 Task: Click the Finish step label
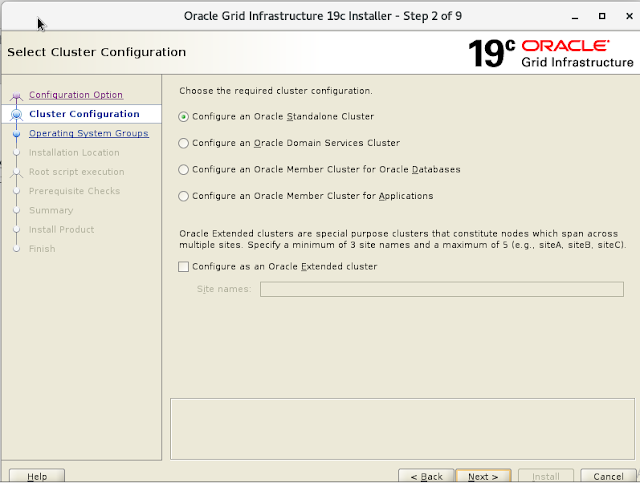pos(42,249)
